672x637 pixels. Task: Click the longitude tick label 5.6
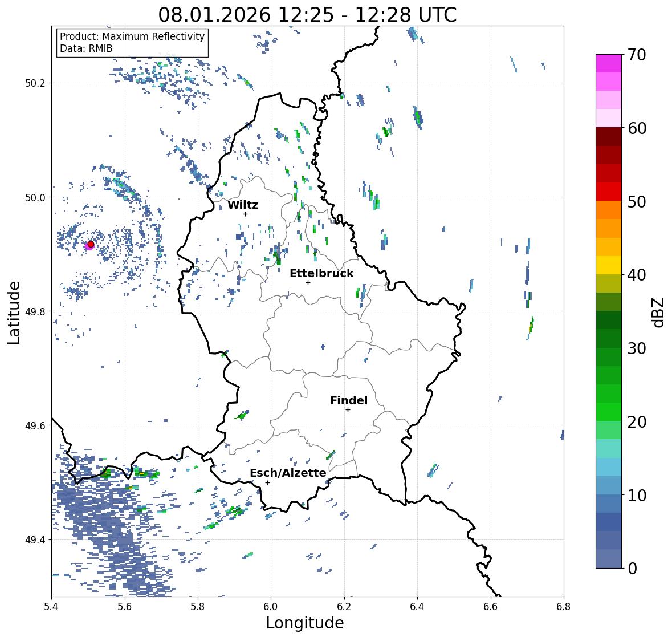point(125,607)
